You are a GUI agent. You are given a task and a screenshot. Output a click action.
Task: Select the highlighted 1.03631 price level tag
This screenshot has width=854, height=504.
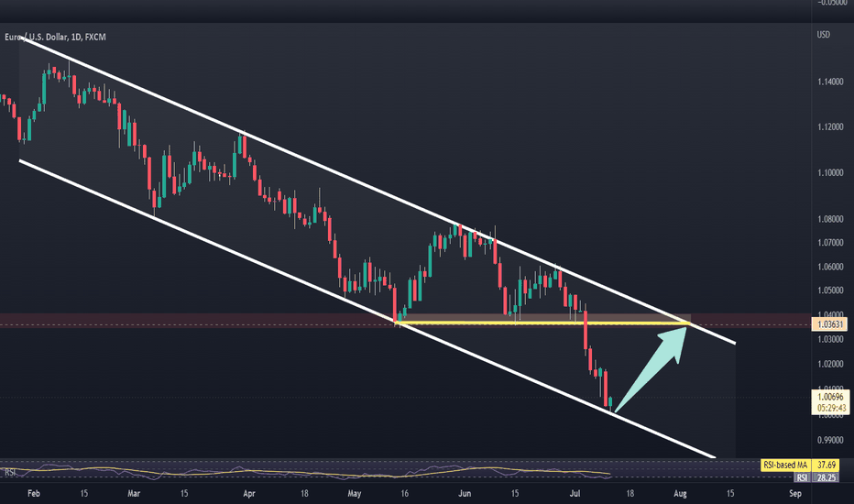[829, 324]
